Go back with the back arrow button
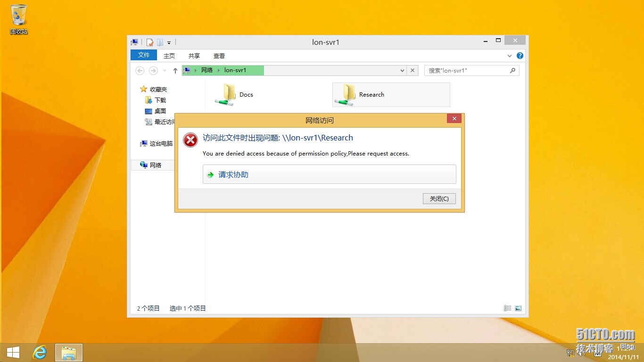Image resolution: width=644 pixels, height=362 pixels. [x=140, y=70]
